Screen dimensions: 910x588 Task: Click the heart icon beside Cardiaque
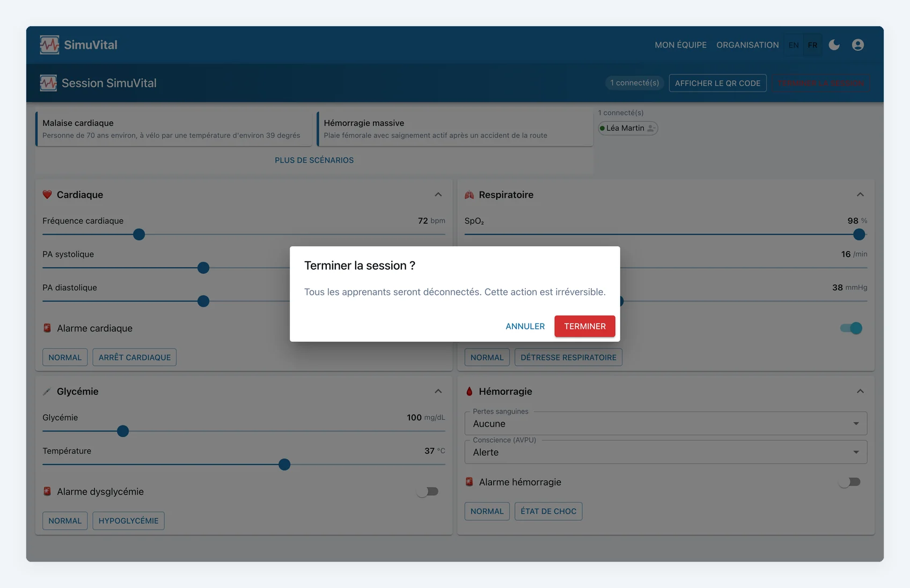47,195
